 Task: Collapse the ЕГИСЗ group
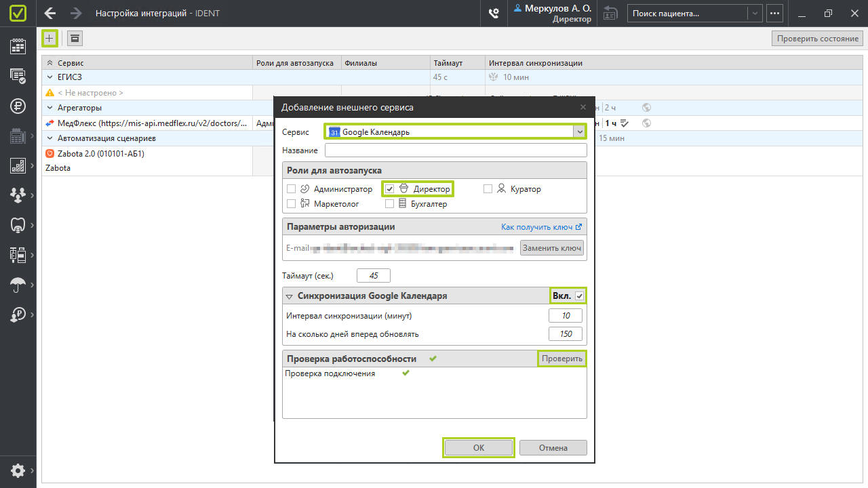[x=50, y=77]
